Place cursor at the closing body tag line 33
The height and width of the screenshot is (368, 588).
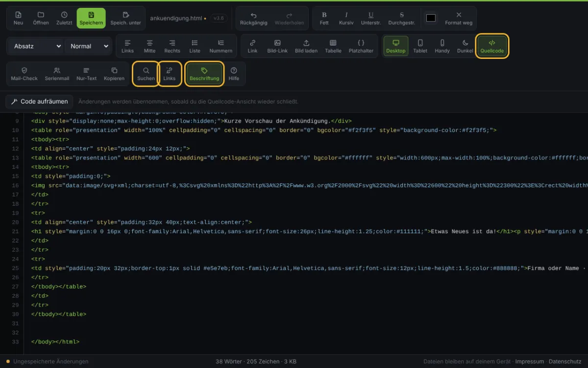(55, 342)
